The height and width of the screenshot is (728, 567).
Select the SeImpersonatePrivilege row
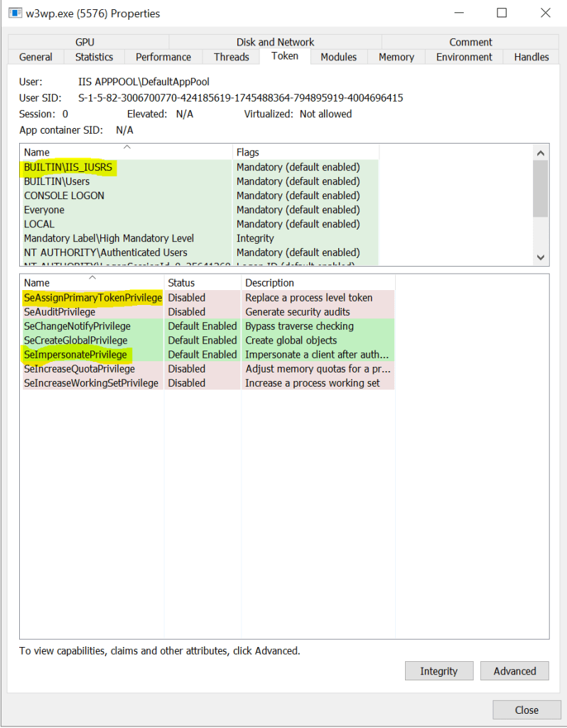pos(75,355)
